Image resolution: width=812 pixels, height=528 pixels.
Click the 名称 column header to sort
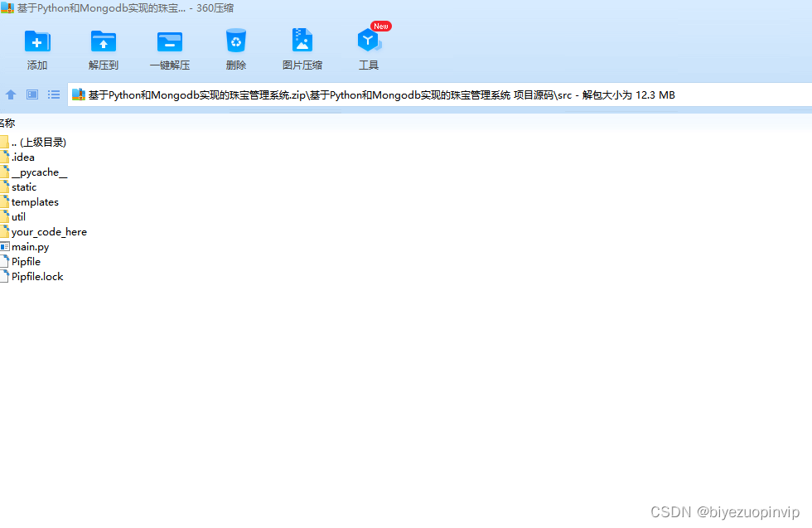[x=7, y=122]
